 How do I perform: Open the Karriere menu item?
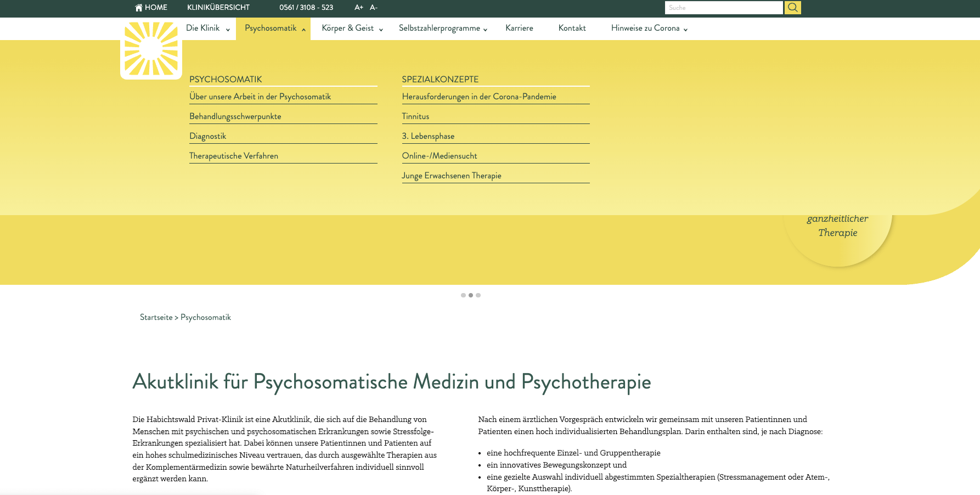tap(519, 29)
